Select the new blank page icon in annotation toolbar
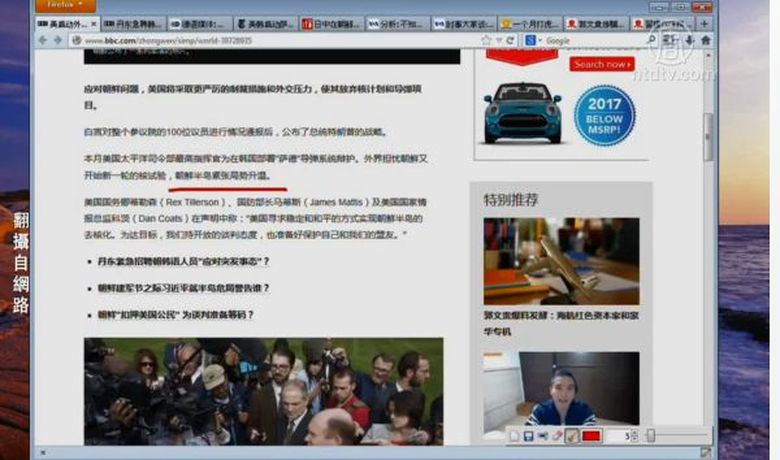The height and width of the screenshot is (460, 780). (x=515, y=436)
